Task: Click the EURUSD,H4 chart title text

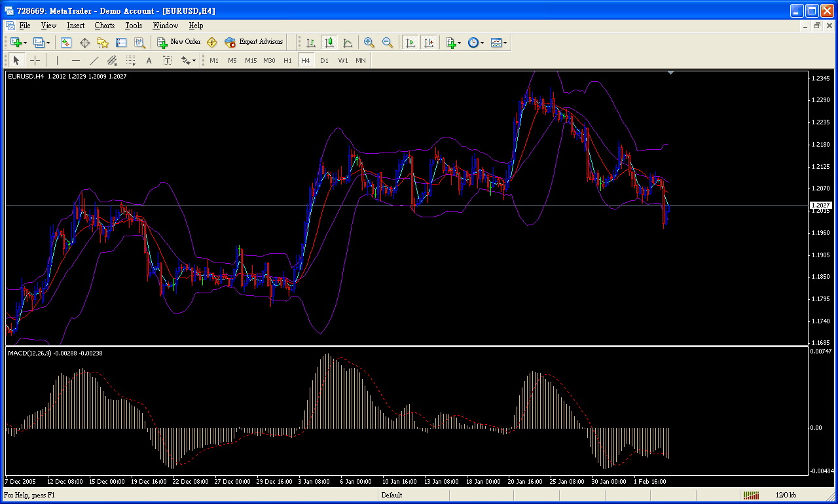Action: point(26,77)
